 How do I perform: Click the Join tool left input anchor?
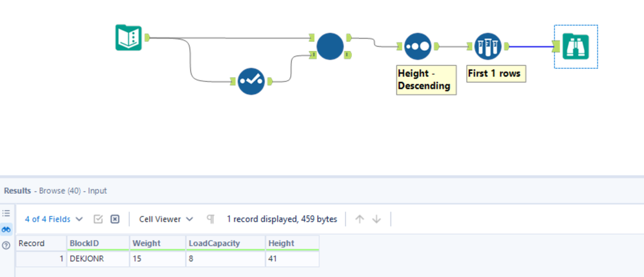[313, 38]
